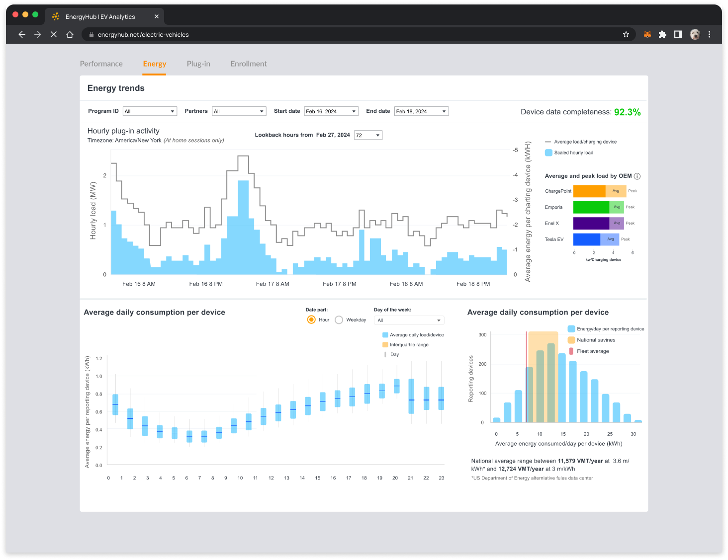The width and height of the screenshot is (728, 560).
Task: Toggle the browser side panel icon
Action: (678, 34)
